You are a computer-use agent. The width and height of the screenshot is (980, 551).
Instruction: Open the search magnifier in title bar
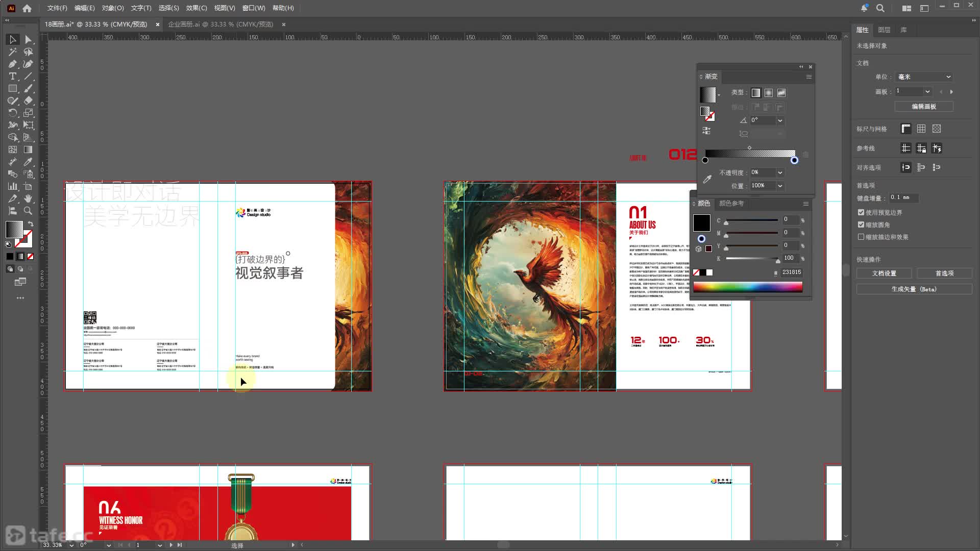tap(880, 8)
